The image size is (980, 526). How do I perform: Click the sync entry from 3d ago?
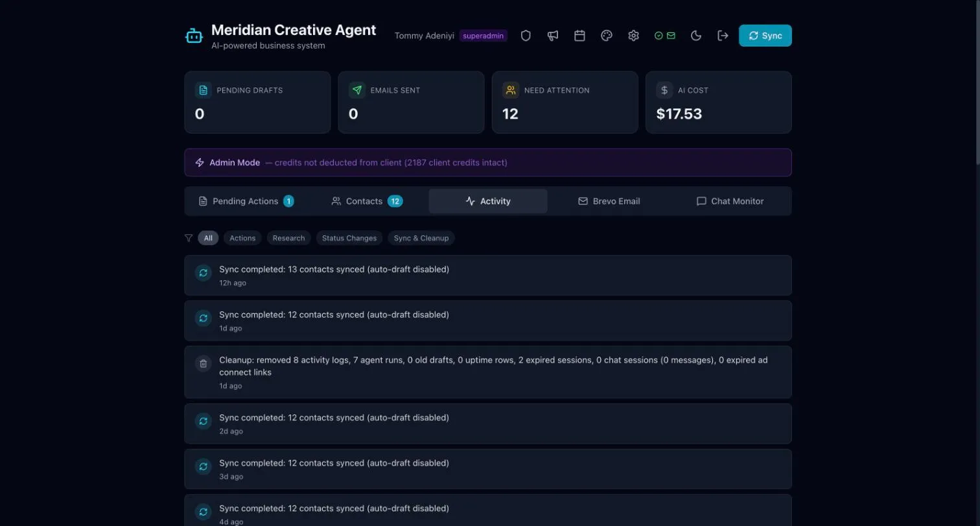tap(488, 469)
